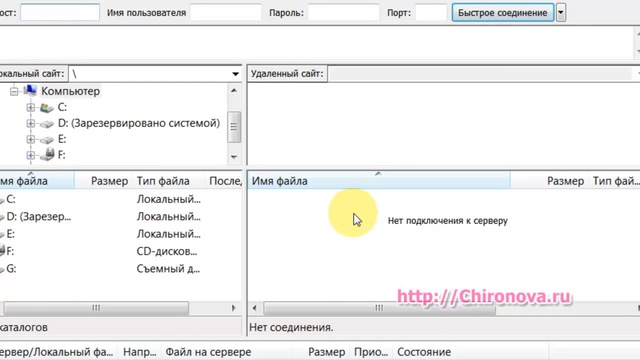Open the Локальный сайт path dropdown
Screen dimensions: 640x360
[236, 74]
